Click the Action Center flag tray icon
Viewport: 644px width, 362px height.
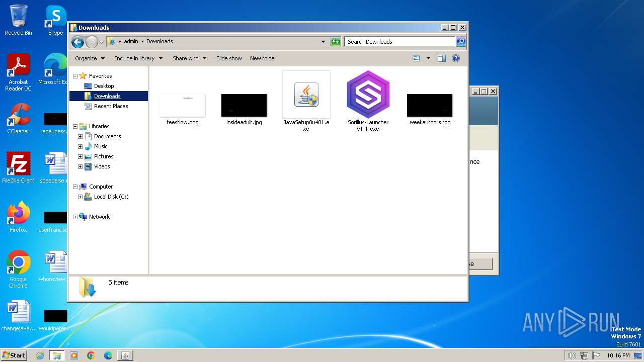point(596,355)
